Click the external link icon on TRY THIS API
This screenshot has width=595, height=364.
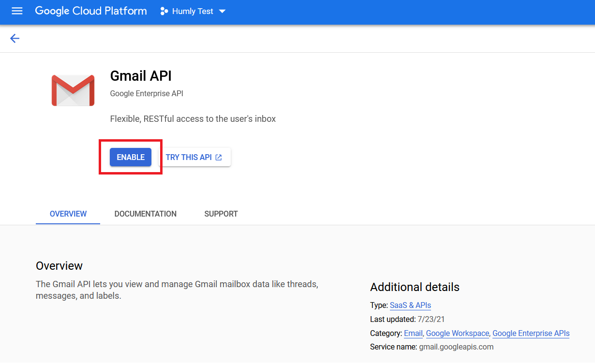[x=218, y=157]
